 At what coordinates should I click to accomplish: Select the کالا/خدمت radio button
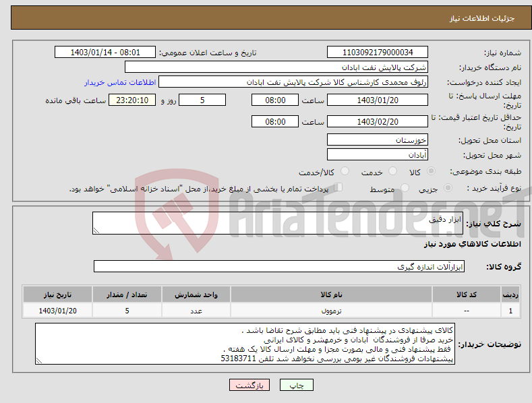[345, 171]
